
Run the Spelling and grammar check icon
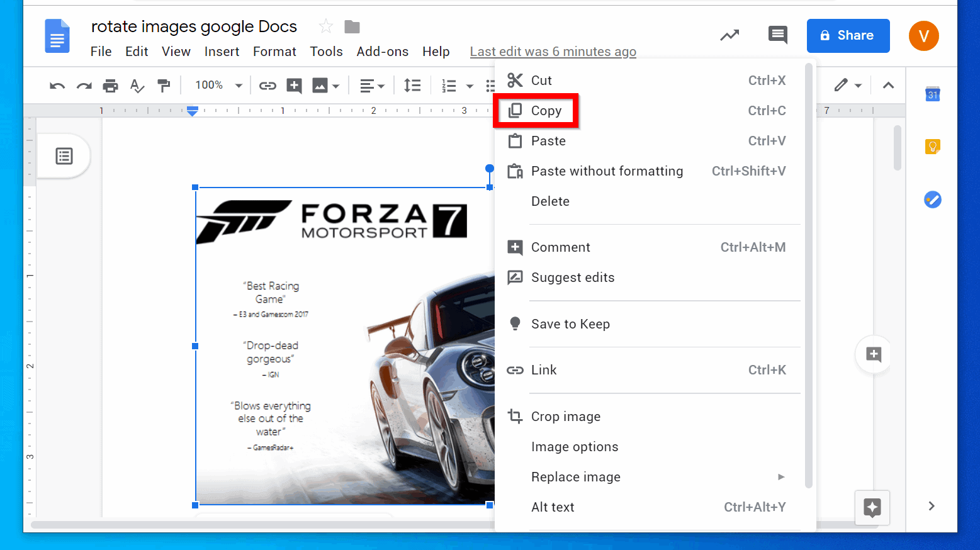[x=137, y=85]
